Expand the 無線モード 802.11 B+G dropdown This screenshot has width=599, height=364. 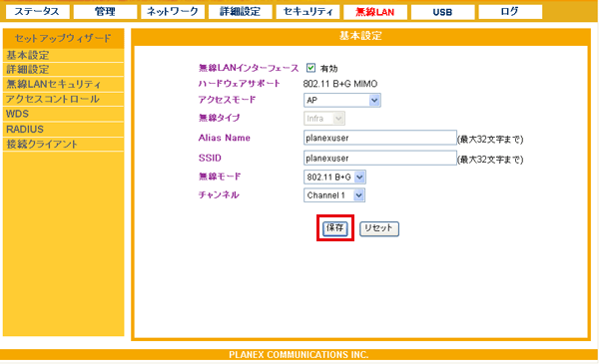click(334, 178)
